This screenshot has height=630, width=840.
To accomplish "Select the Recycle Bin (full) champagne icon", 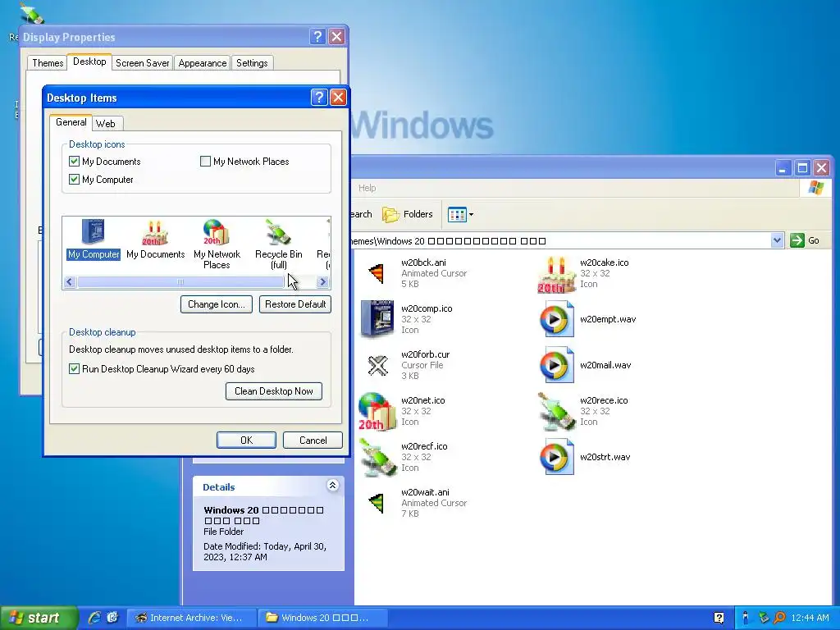I will coord(278,244).
